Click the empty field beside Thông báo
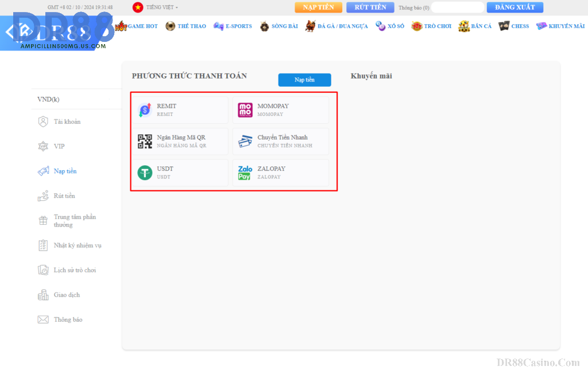This screenshot has height=374, width=588. 458,7
